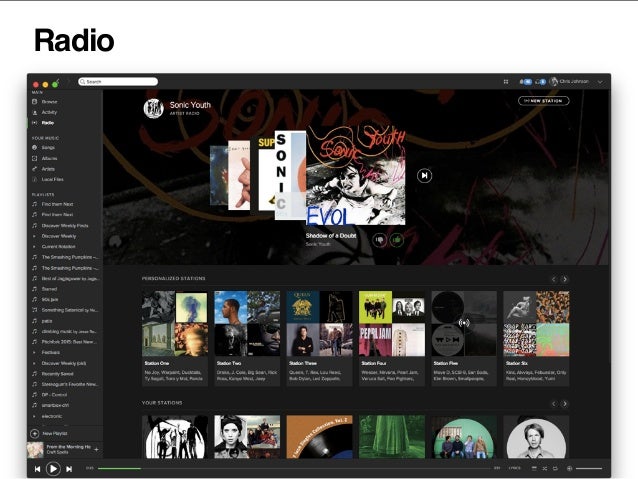Image resolution: width=638 pixels, height=479 pixels.
Task: Expand the Festivals folder
Action: (34, 352)
